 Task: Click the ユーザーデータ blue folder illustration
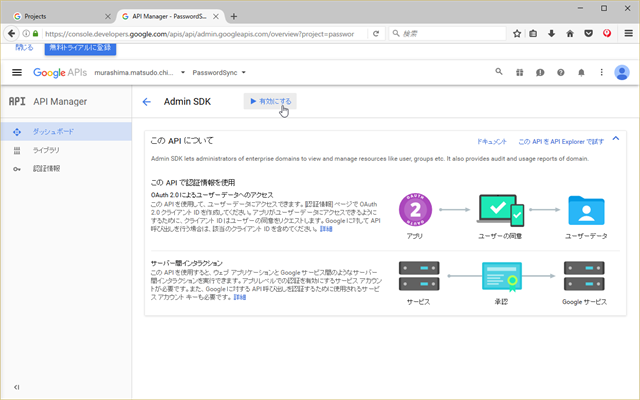tap(586, 210)
